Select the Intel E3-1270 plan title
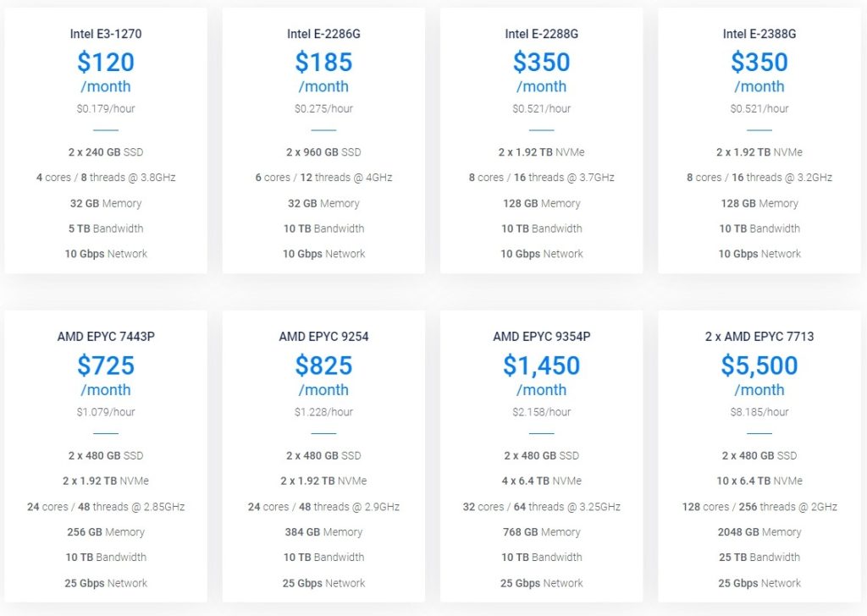Viewport: 867px width, 616px height. (106, 34)
